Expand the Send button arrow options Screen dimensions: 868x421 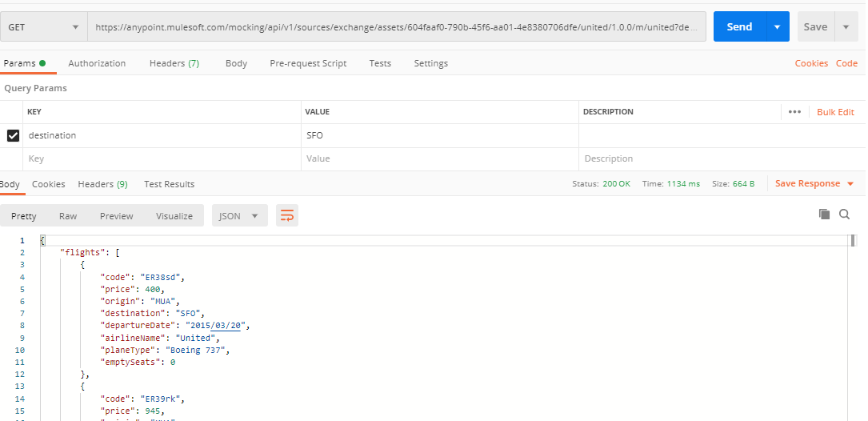(x=777, y=27)
